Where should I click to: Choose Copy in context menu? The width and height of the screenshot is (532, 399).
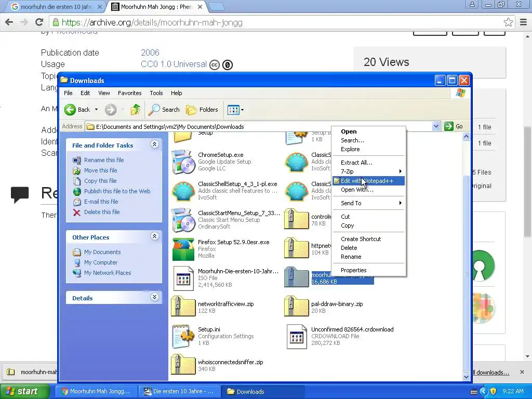[x=368, y=225]
